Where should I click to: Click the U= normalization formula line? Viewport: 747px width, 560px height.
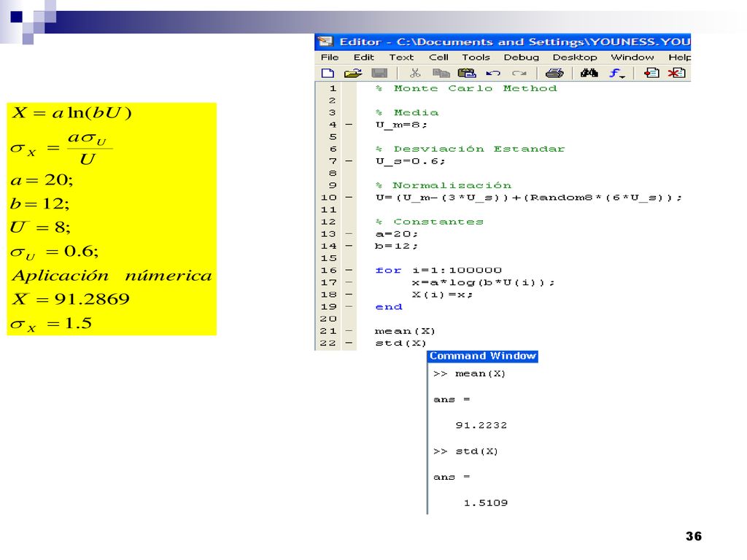(529, 198)
